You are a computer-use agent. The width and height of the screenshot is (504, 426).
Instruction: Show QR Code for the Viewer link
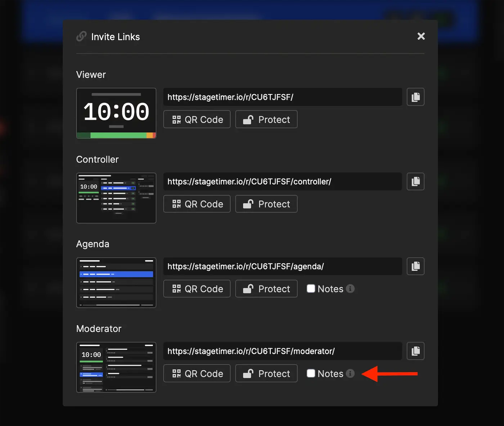tap(197, 119)
